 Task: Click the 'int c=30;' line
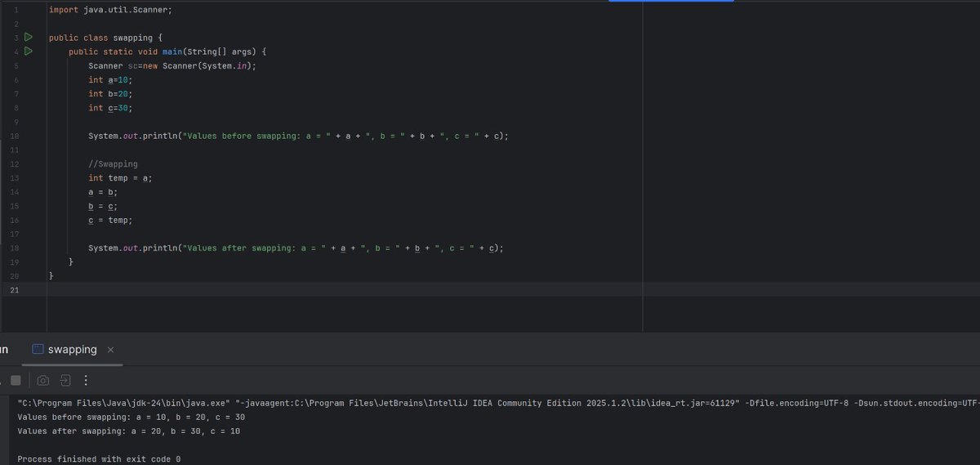[110, 108]
